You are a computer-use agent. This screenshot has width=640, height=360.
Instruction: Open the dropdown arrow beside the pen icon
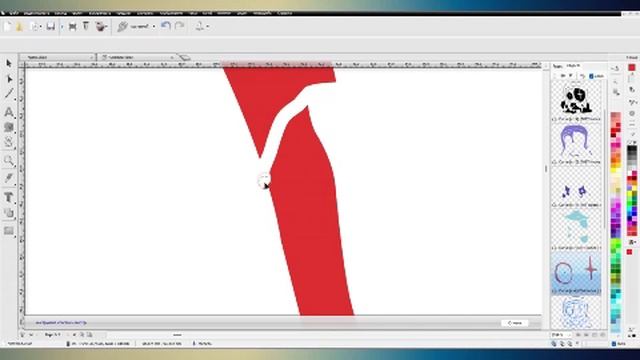(154, 27)
